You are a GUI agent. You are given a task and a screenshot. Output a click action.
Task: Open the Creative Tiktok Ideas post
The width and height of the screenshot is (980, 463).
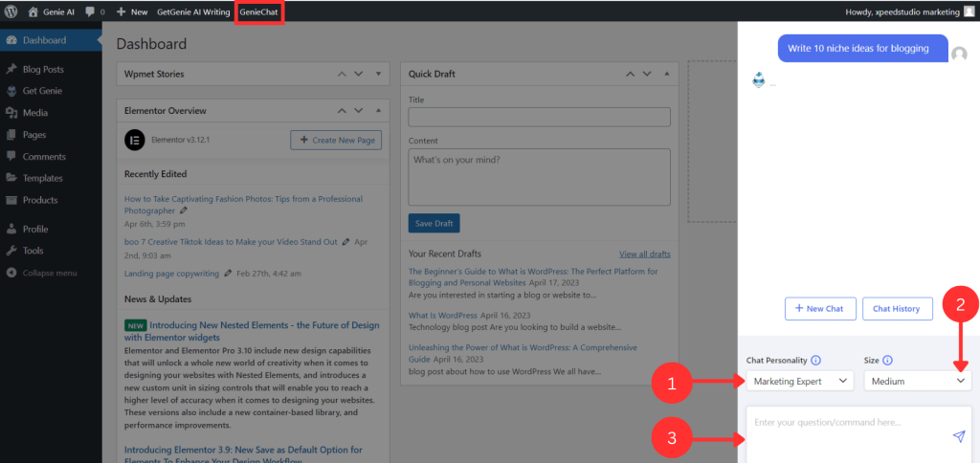pos(231,242)
